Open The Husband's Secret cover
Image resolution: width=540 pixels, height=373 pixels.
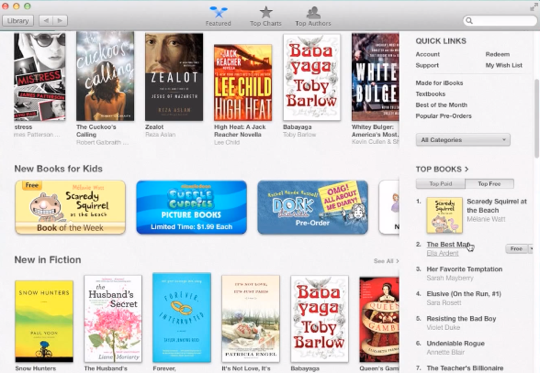113,319
